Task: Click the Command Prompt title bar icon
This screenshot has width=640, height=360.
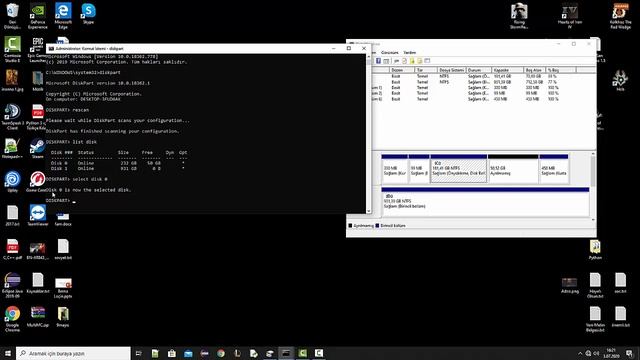Action: pos(51,49)
